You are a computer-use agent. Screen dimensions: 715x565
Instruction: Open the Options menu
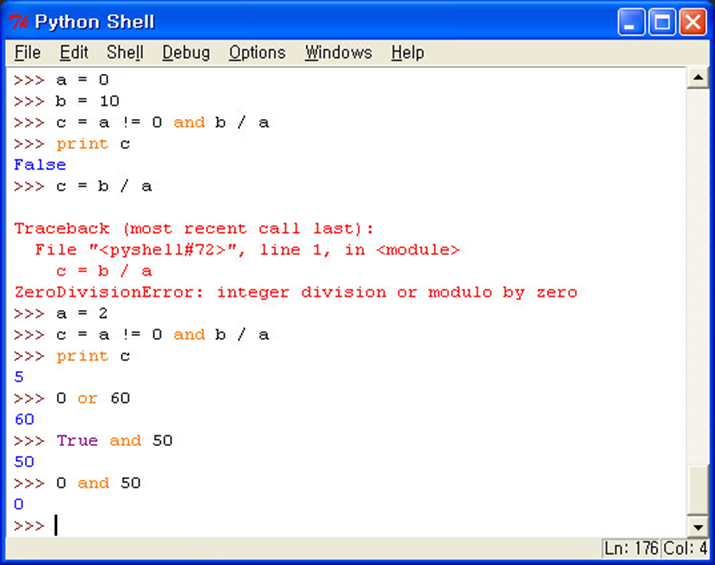(257, 53)
